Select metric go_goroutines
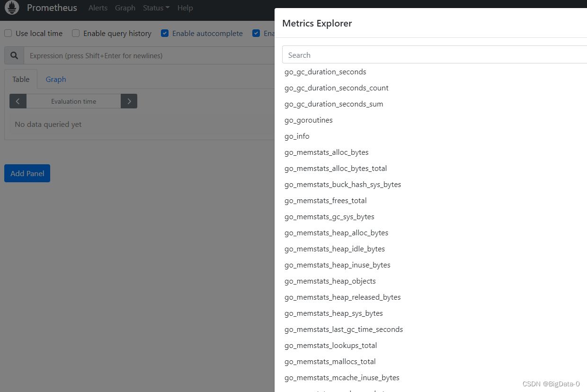Image resolution: width=587 pixels, height=392 pixels. (x=309, y=120)
